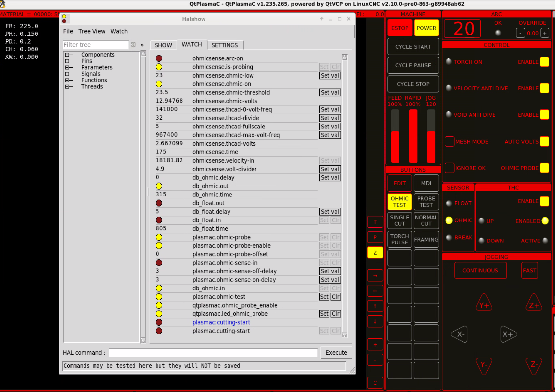Click the X+ jog arrow
Viewport: 555px width, 392px height.
click(x=509, y=334)
